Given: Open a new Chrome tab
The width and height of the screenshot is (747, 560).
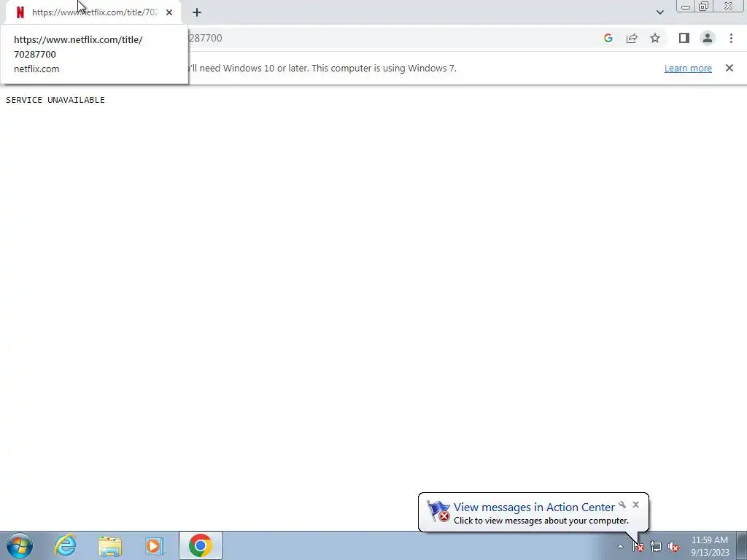Looking at the screenshot, I should coord(197,12).
